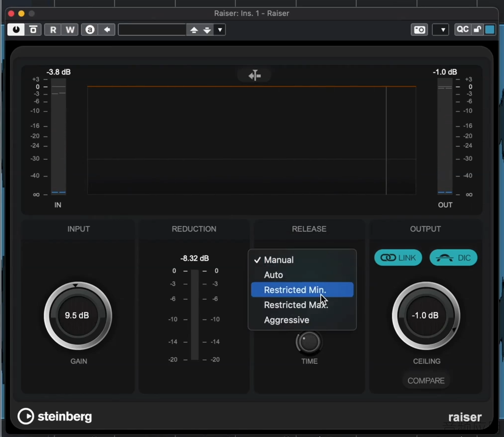Click the IN level meter
Viewport: 504px width, 437px height.
(58, 136)
